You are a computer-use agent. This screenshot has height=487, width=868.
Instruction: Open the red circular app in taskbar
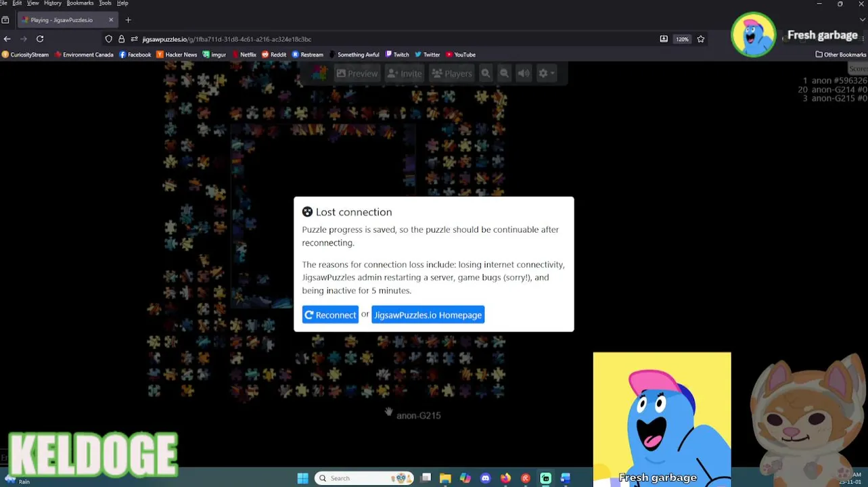pos(526,478)
